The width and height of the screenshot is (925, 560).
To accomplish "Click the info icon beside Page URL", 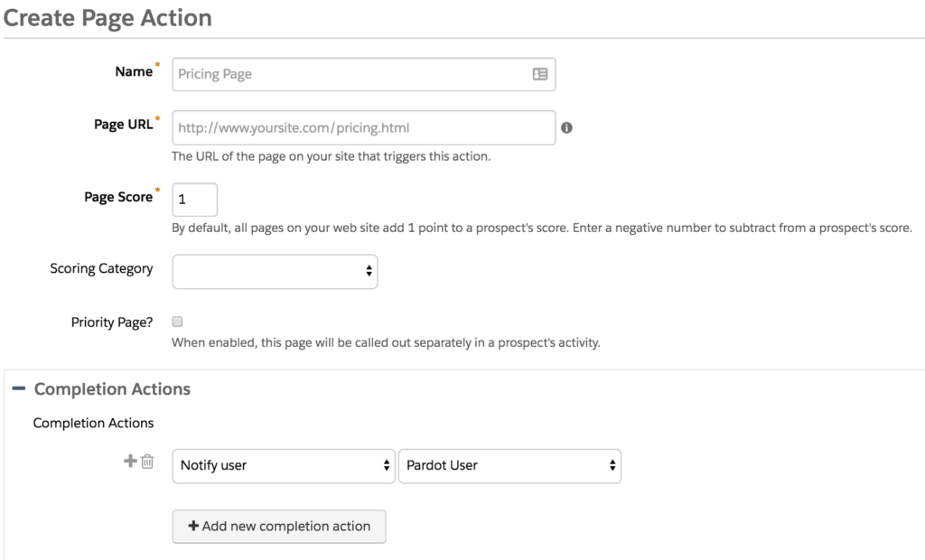I will pyautogui.click(x=566, y=128).
